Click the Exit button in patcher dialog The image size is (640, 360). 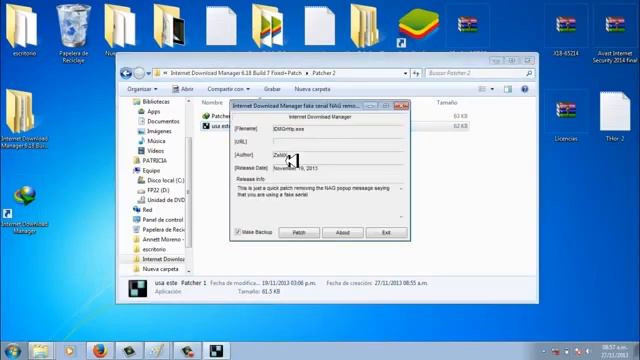386,233
